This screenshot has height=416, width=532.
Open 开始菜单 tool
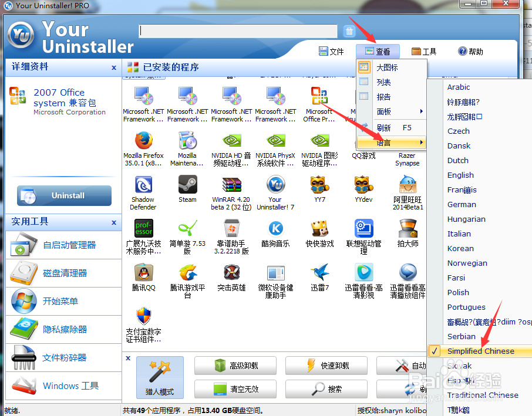[63, 302]
